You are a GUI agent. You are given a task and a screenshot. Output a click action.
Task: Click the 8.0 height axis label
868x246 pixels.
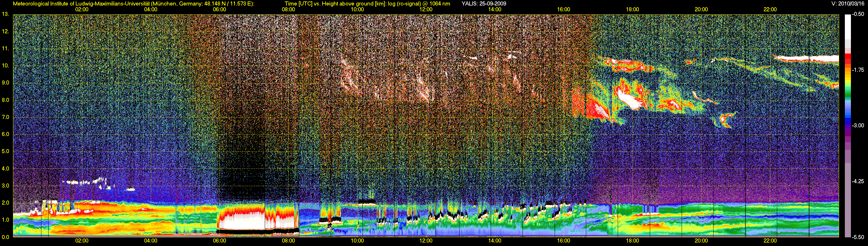[5, 100]
